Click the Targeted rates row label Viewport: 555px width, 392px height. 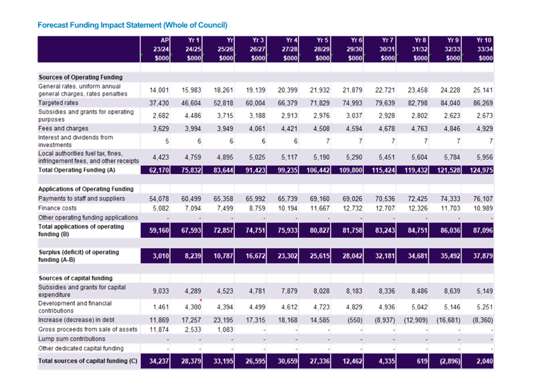tap(58, 103)
